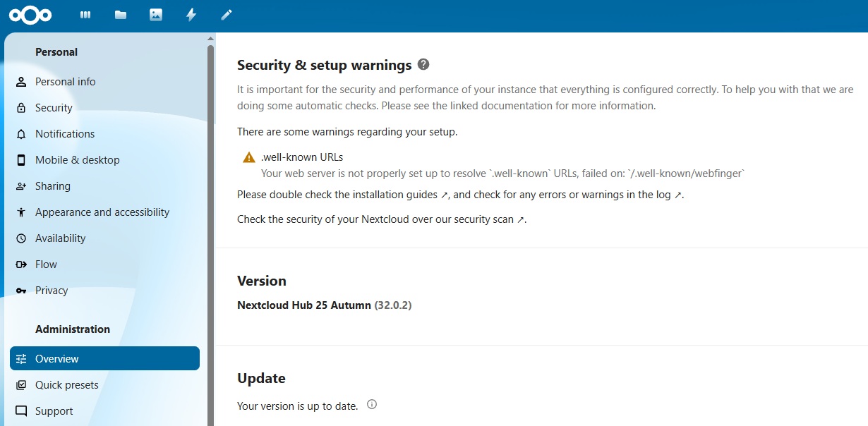Click the .well-known URLs warning triangle icon
Screen dimensions: 868x426
[249, 158]
